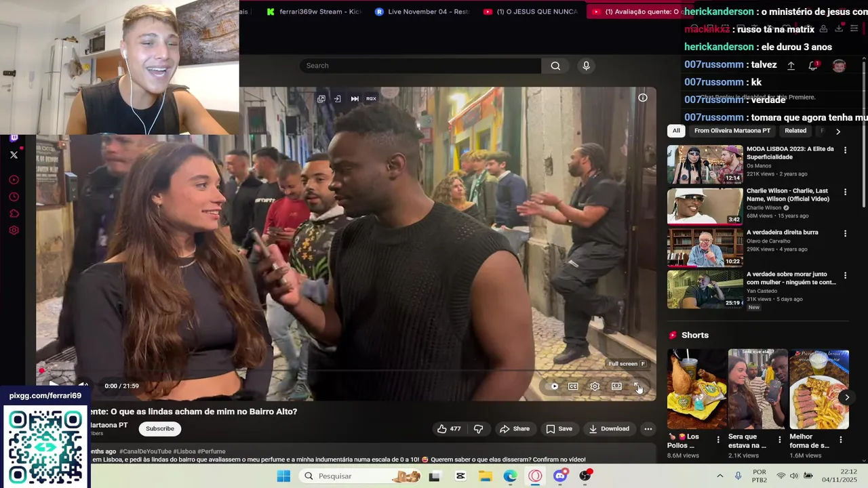Switch to Live November 04 tab
This screenshot has width=868, height=488.
[x=422, y=12]
